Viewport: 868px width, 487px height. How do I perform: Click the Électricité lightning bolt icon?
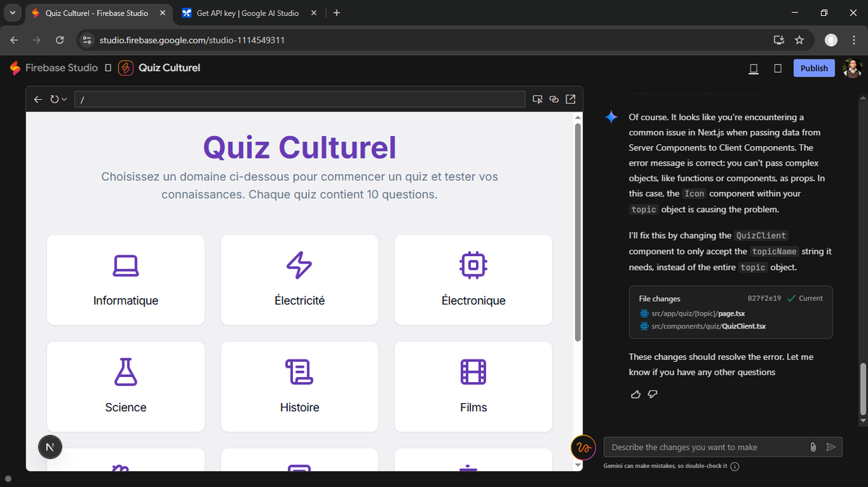299,266
